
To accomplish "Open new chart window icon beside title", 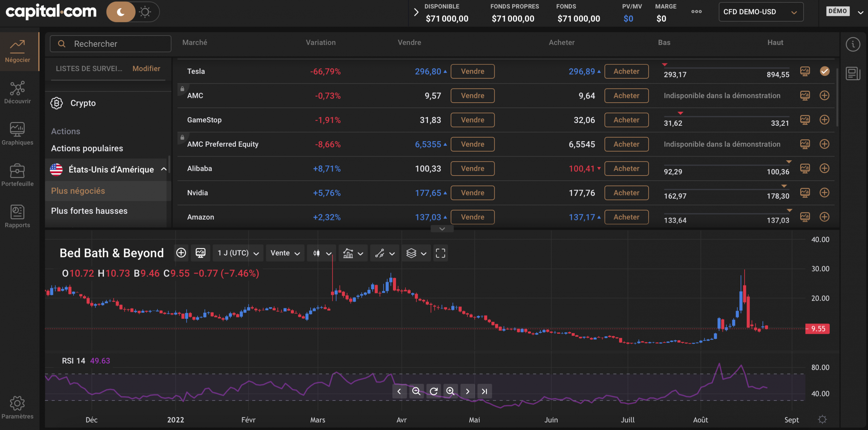I will [x=200, y=253].
